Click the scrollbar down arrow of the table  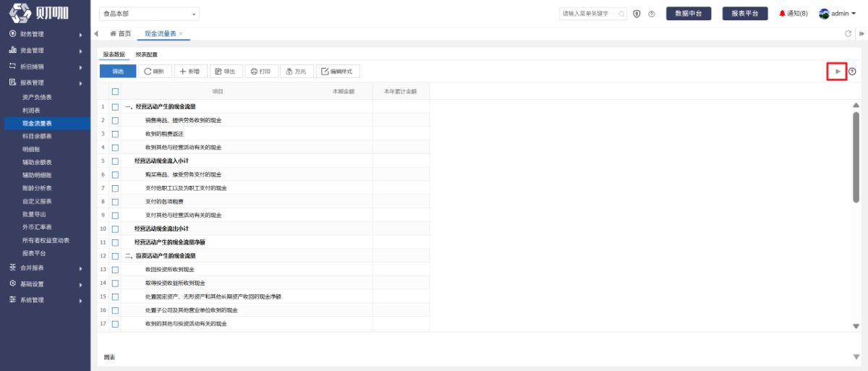pos(856,327)
